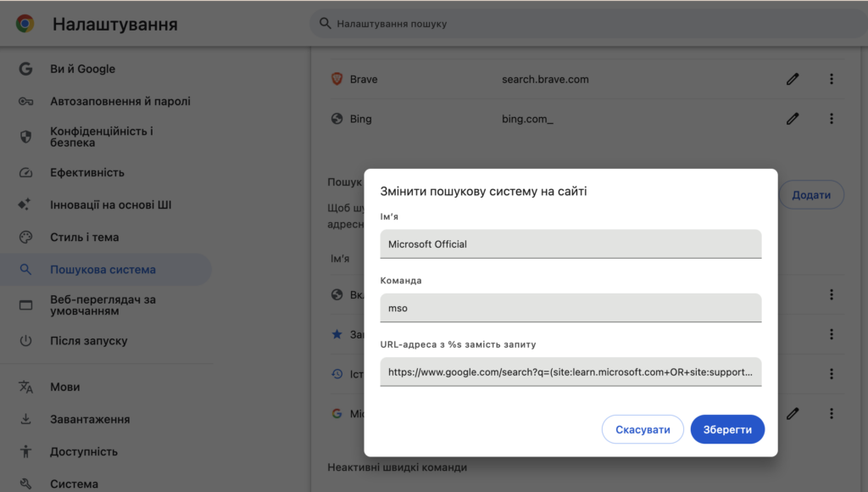The image size is (868, 492).
Task: Click the palette appearance icon
Action: click(25, 238)
